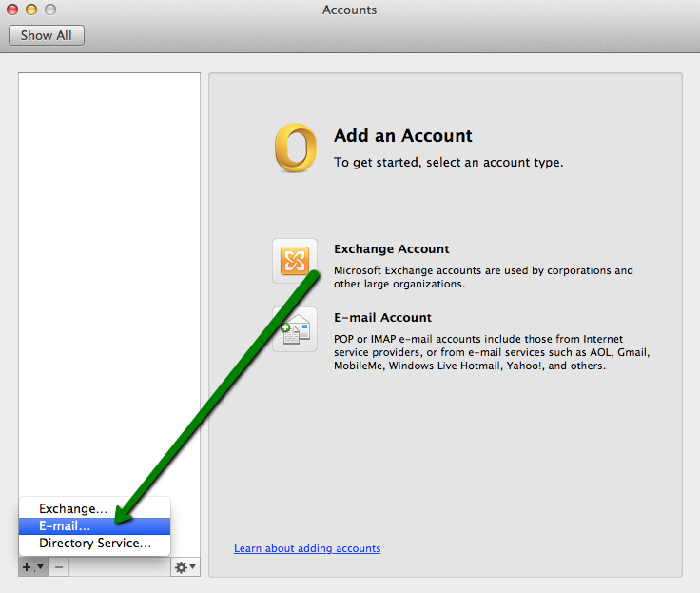The image size is (700, 593).
Task: Choose Exchange... from the popup menu
Action: click(x=73, y=509)
